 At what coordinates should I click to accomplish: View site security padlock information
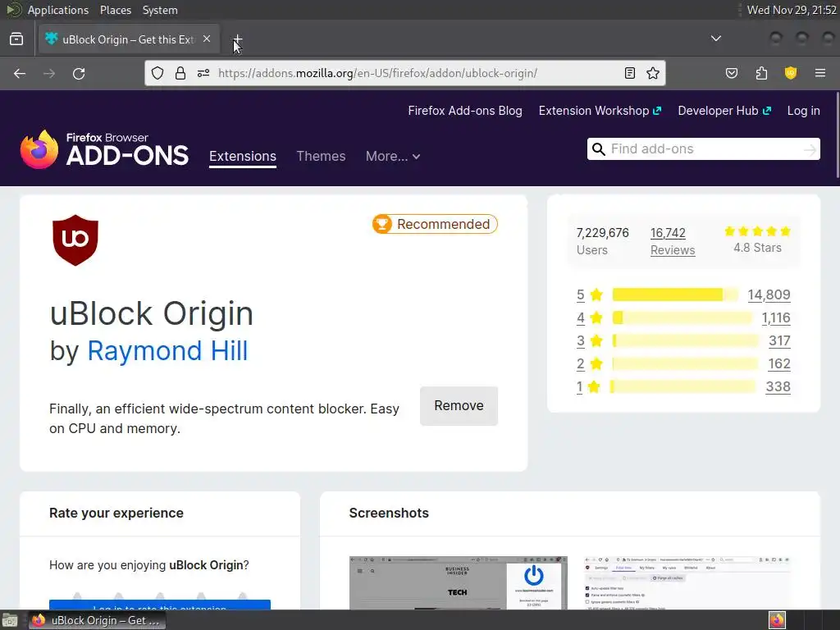180,73
